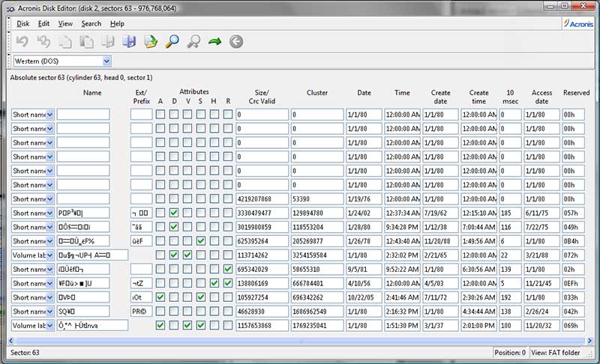
Task: Uncheck Volume attribute in row with size 113714262
Action: 187,255
